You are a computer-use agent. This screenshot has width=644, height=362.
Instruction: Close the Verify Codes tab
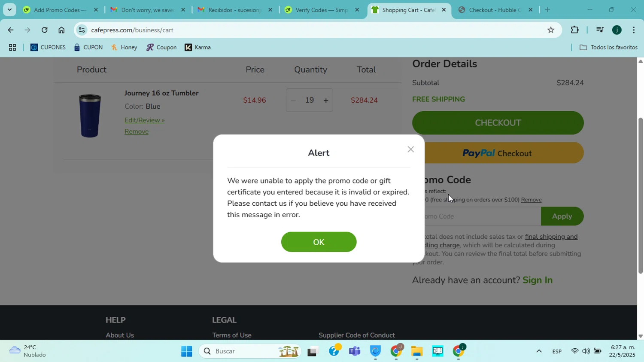point(357,10)
